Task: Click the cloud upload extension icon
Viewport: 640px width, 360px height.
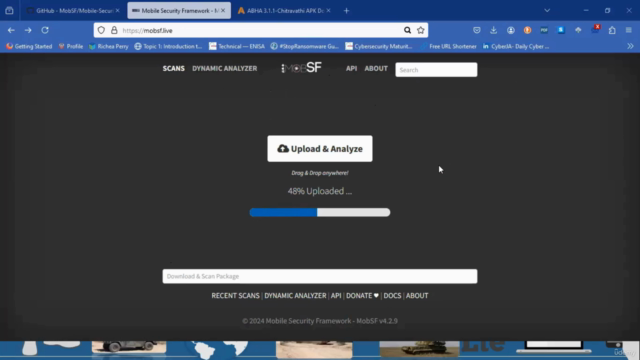Action: [578, 30]
